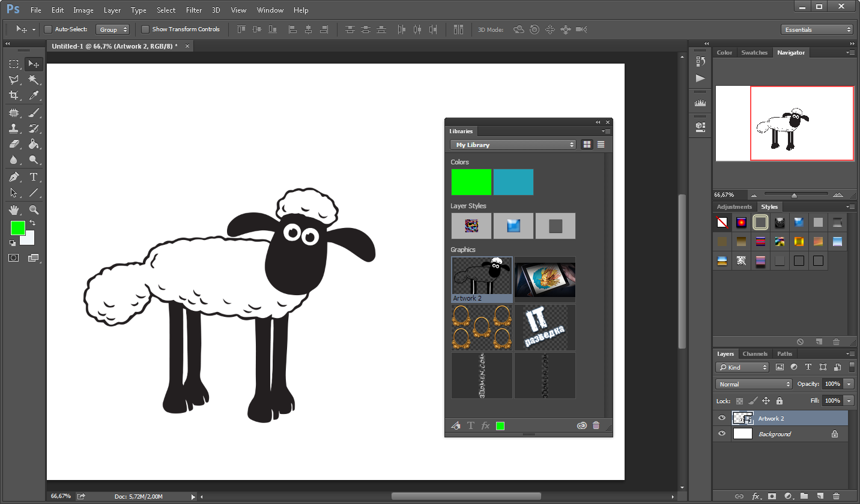This screenshot has height=504, width=860.
Task: Select the Blur tool
Action: (x=14, y=160)
